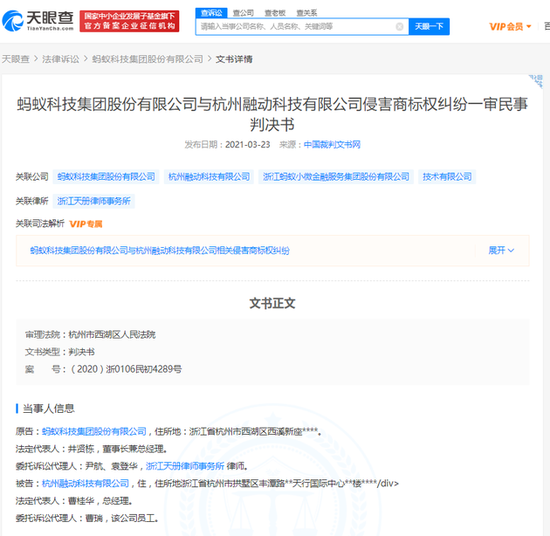Screen dimensions: 550x536
Task: Open defendant 杭州融动科技有限公司 link
Action: pos(86,484)
